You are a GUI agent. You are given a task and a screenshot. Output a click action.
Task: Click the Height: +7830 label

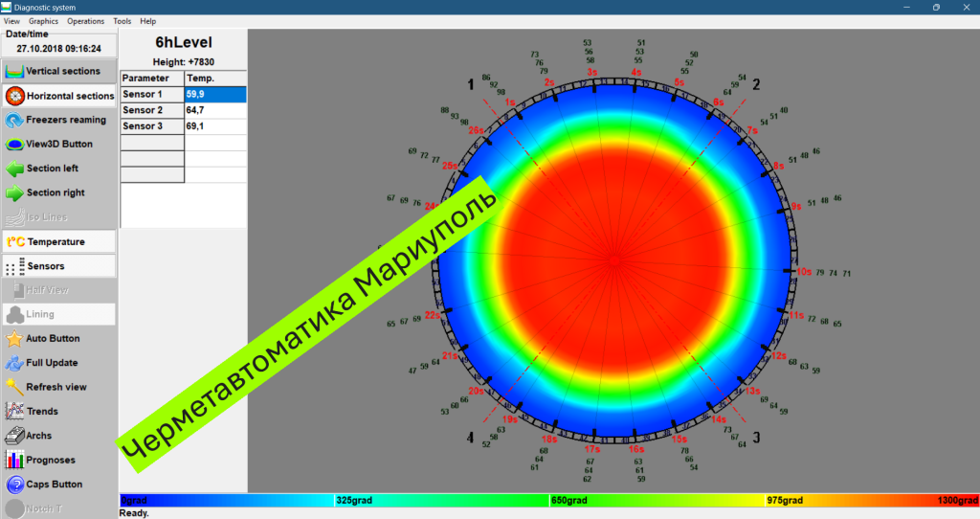click(184, 62)
